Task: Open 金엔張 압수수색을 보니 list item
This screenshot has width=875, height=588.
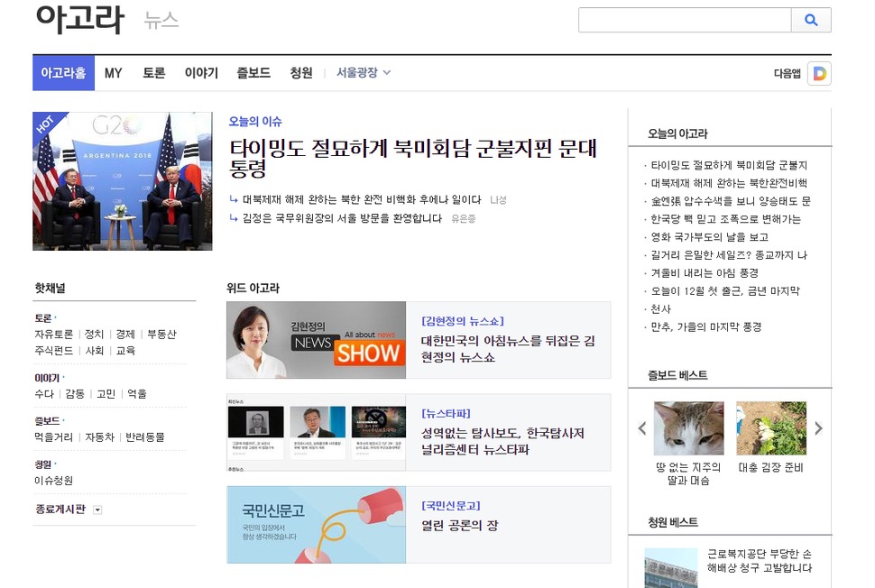Action: [731, 201]
